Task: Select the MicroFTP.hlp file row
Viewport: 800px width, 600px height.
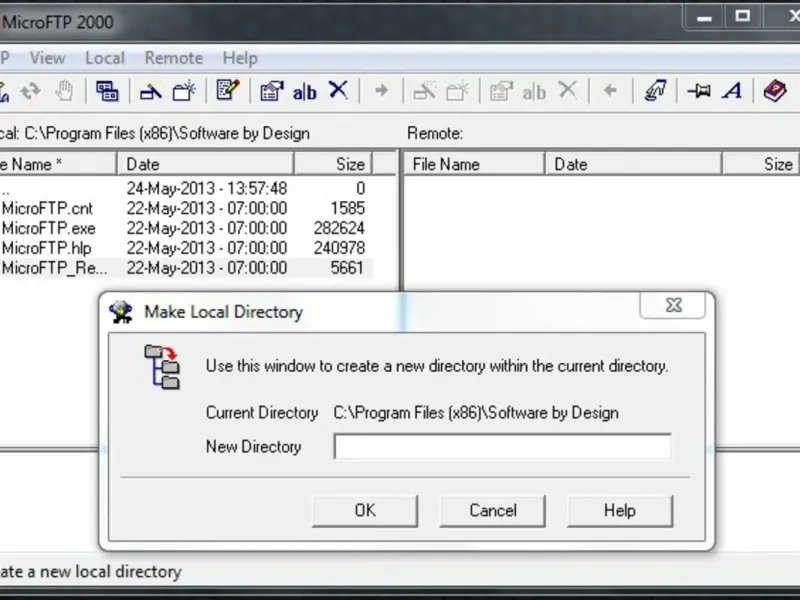Action: point(186,248)
